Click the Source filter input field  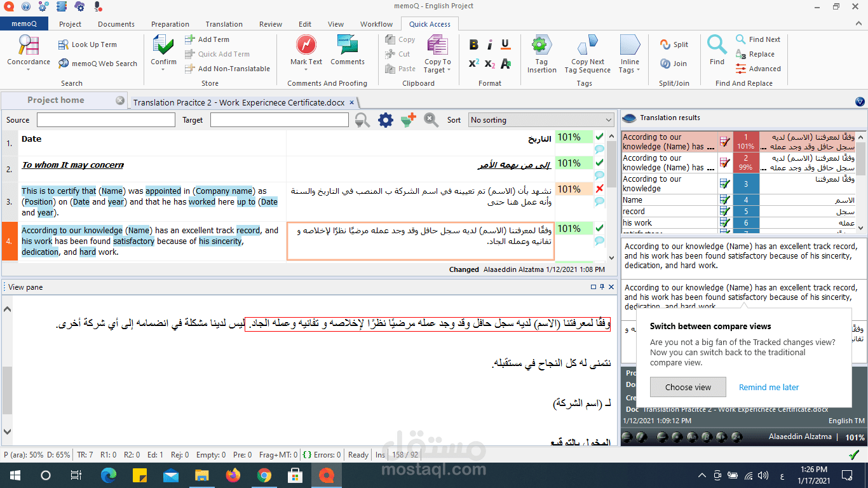tap(105, 119)
